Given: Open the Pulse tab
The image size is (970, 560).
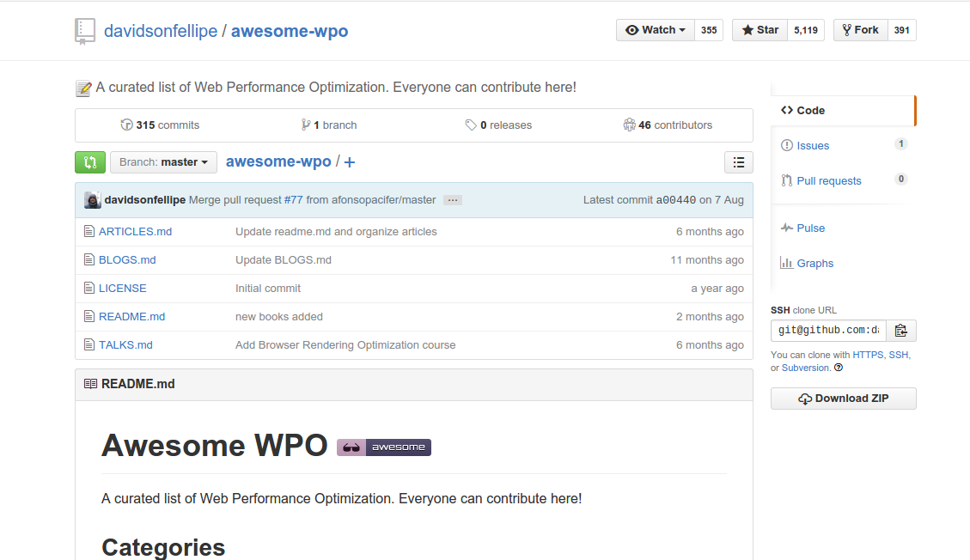Looking at the screenshot, I should [x=810, y=228].
